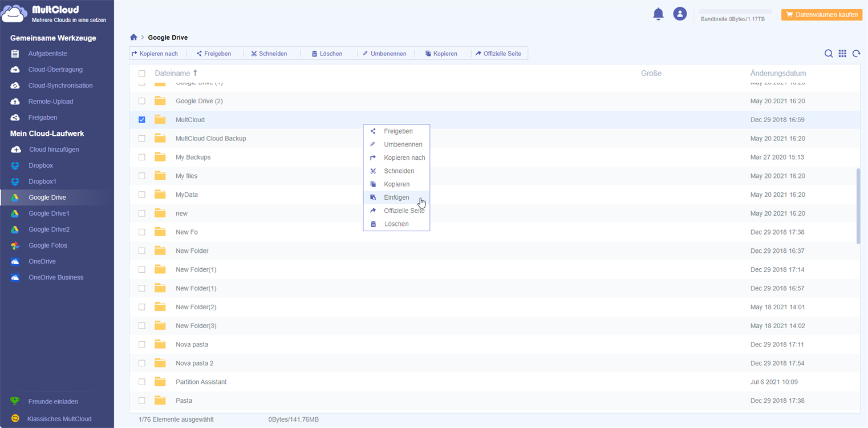Screen dimensions: 868x428
Task: Choose Freigeben from the context menu
Action: coord(396,131)
